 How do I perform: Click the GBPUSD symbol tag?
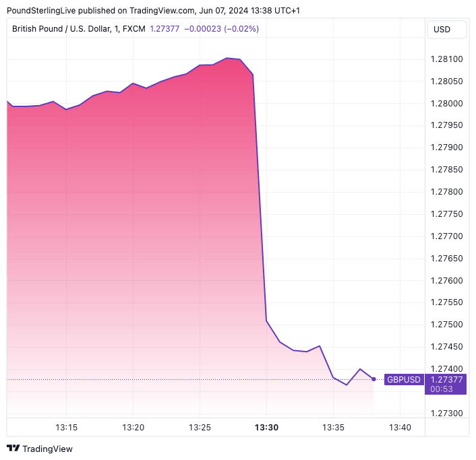[403, 379]
